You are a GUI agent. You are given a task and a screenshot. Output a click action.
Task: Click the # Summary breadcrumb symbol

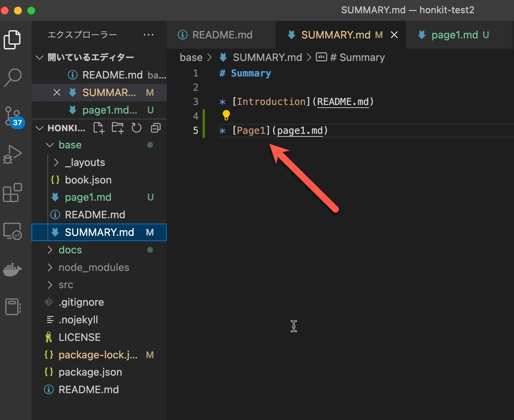(x=350, y=57)
